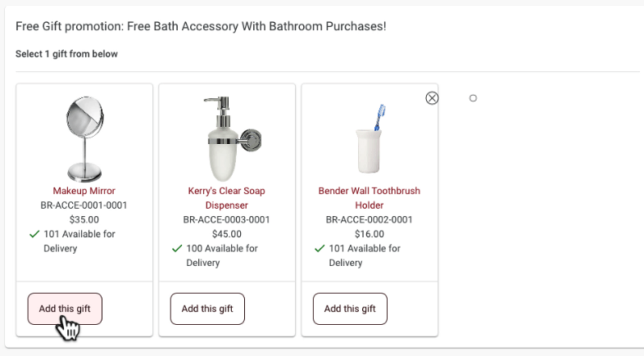Close the free gift selection panel
Viewport: 644px width, 356px height.
(432, 98)
